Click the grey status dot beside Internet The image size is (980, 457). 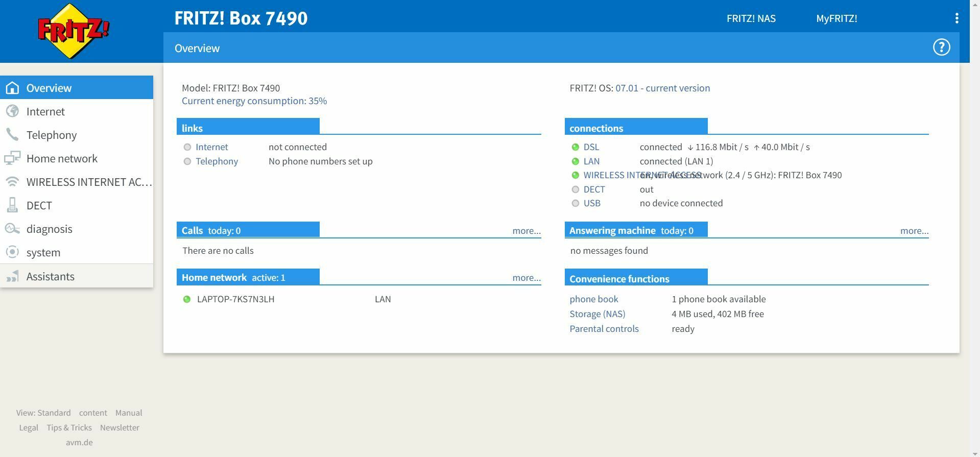tap(187, 147)
